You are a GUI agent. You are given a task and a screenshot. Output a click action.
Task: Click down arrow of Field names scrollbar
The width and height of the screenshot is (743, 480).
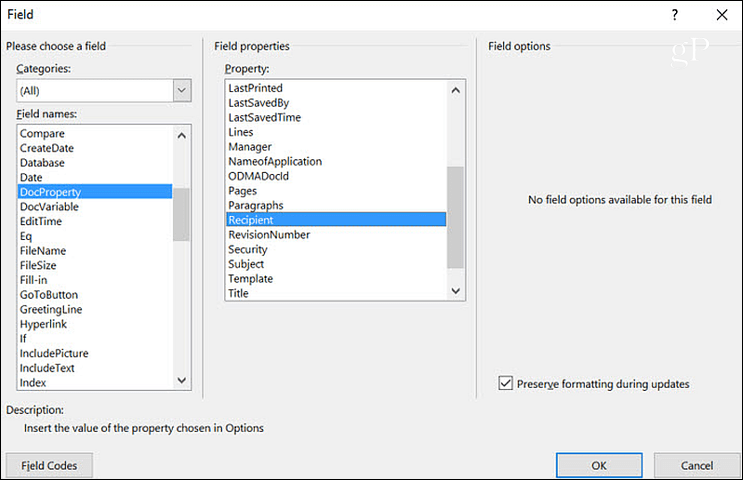181,380
